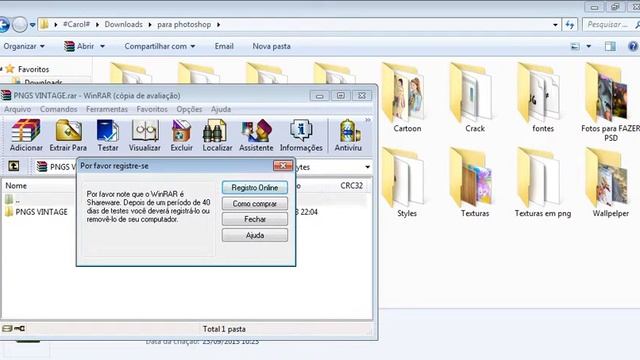The width and height of the screenshot is (640, 360).
Task: Sort by the CRC32 column header
Action: 351,186
